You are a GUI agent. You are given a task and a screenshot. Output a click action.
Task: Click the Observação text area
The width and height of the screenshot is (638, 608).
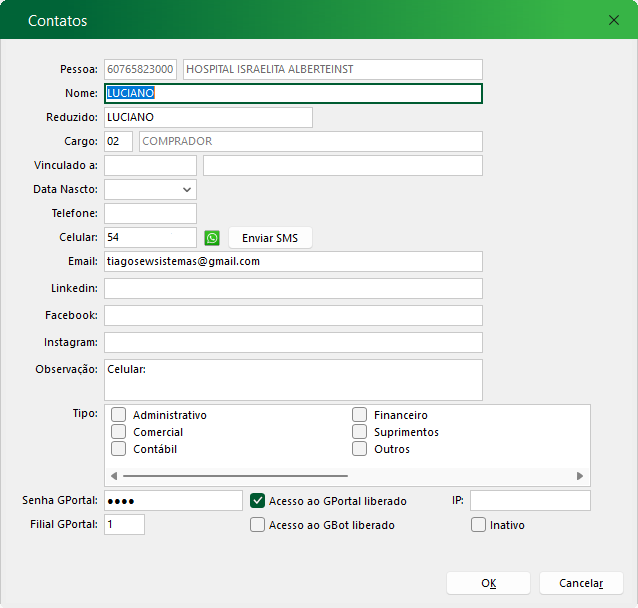click(x=293, y=380)
